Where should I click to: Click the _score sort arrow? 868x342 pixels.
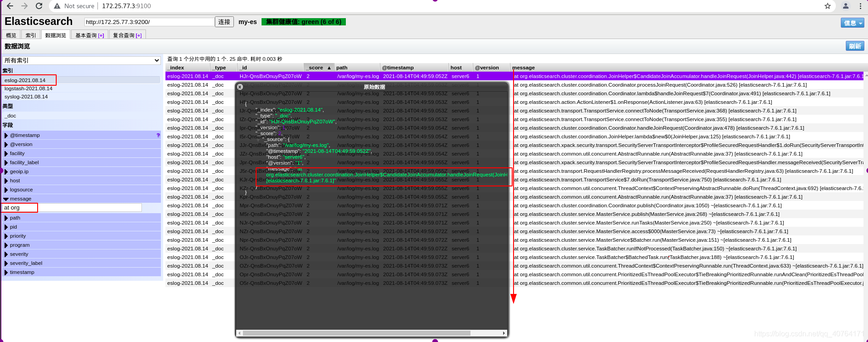click(x=329, y=68)
